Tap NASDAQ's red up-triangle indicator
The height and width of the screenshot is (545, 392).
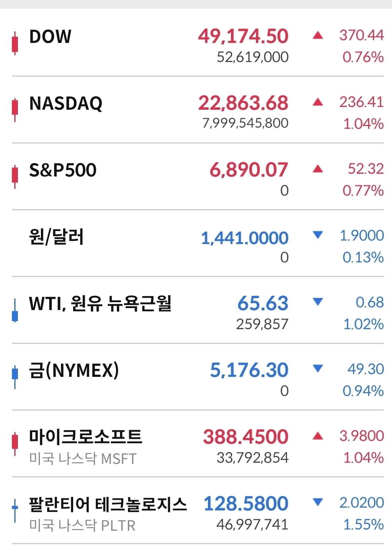tap(318, 102)
